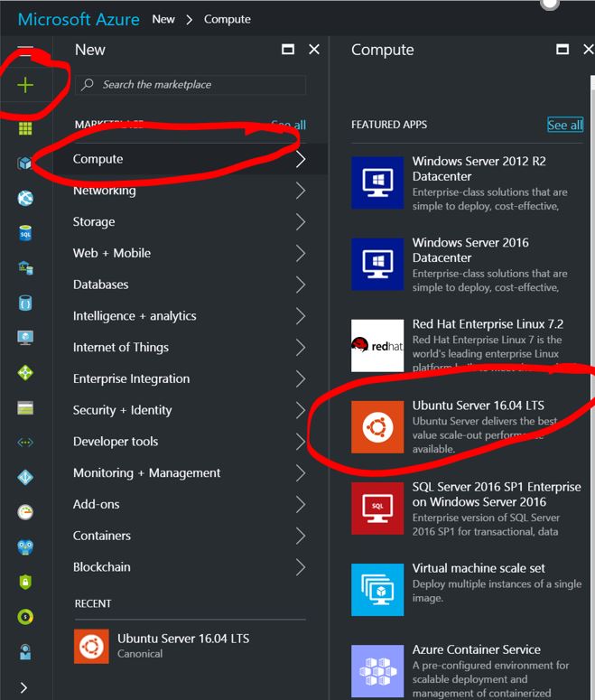Select Azure Container Service title
This screenshot has width=595, height=700.
tap(476, 649)
